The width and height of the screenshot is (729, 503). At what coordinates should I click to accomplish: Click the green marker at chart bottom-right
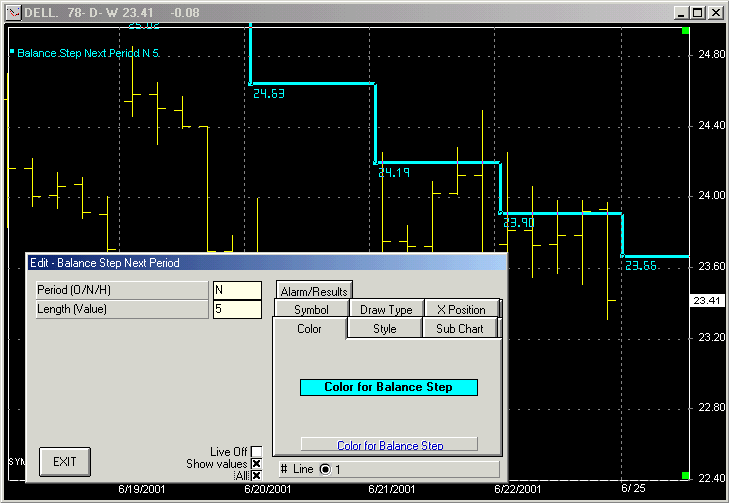pos(685,476)
